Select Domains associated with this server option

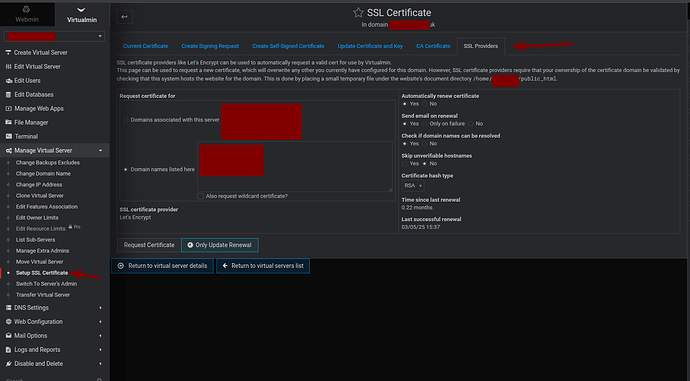126,120
